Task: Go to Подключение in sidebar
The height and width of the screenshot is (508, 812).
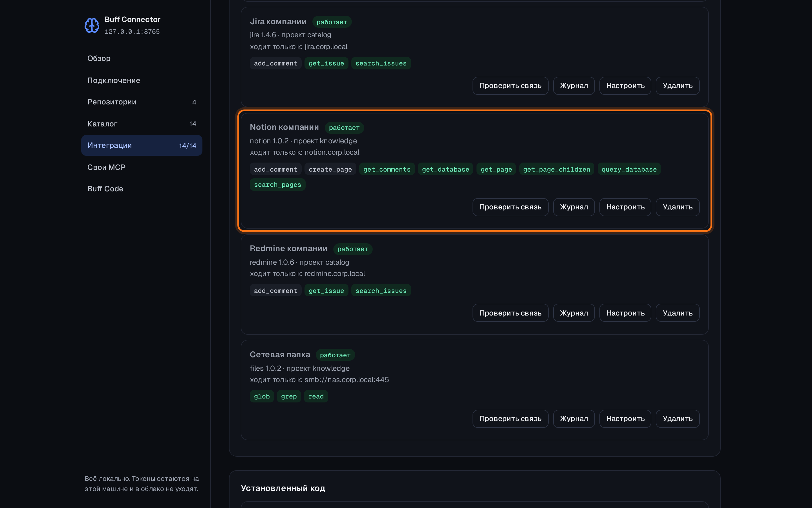Action: (x=142, y=80)
